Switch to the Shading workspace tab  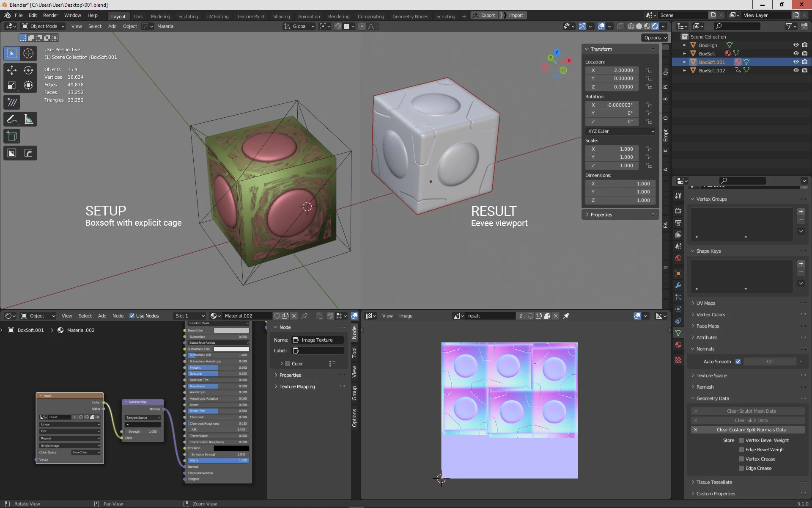point(281,17)
